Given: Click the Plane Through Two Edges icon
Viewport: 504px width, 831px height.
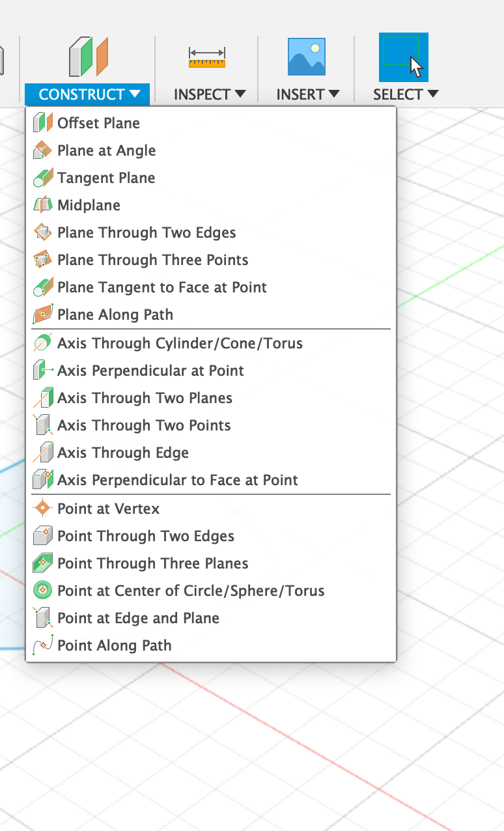Looking at the screenshot, I should [x=42, y=232].
